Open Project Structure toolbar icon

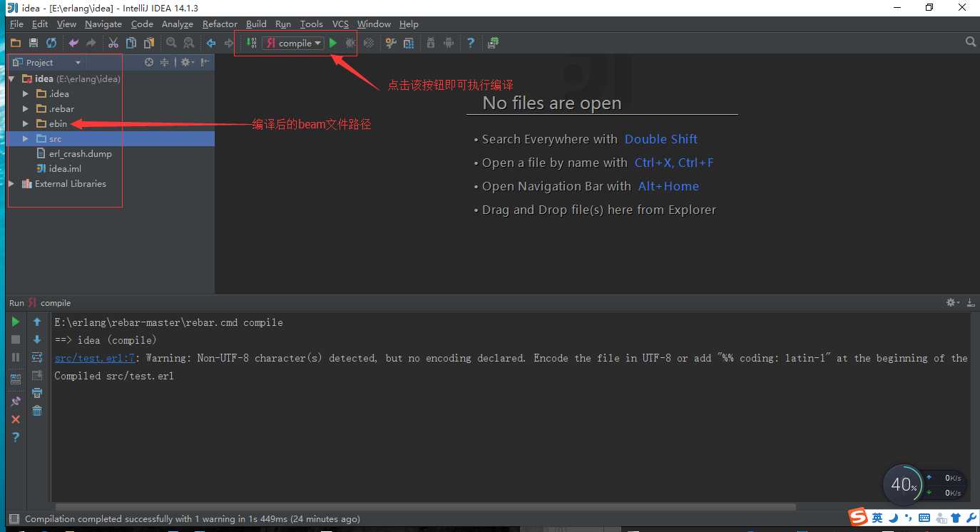point(409,43)
